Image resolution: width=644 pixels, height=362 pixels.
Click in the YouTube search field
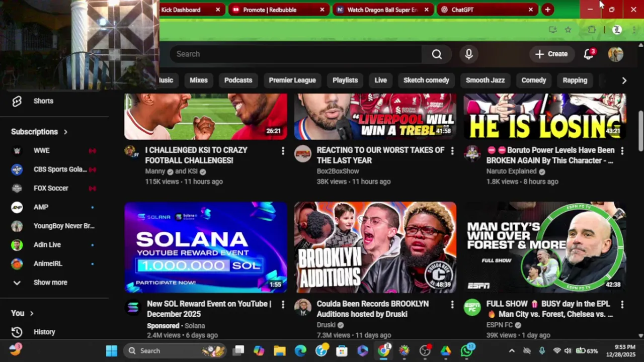296,54
